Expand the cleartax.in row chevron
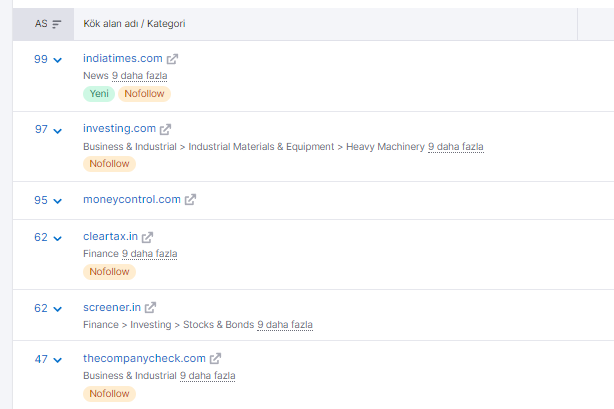Screen dimensions: 614x409 pos(58,238)
